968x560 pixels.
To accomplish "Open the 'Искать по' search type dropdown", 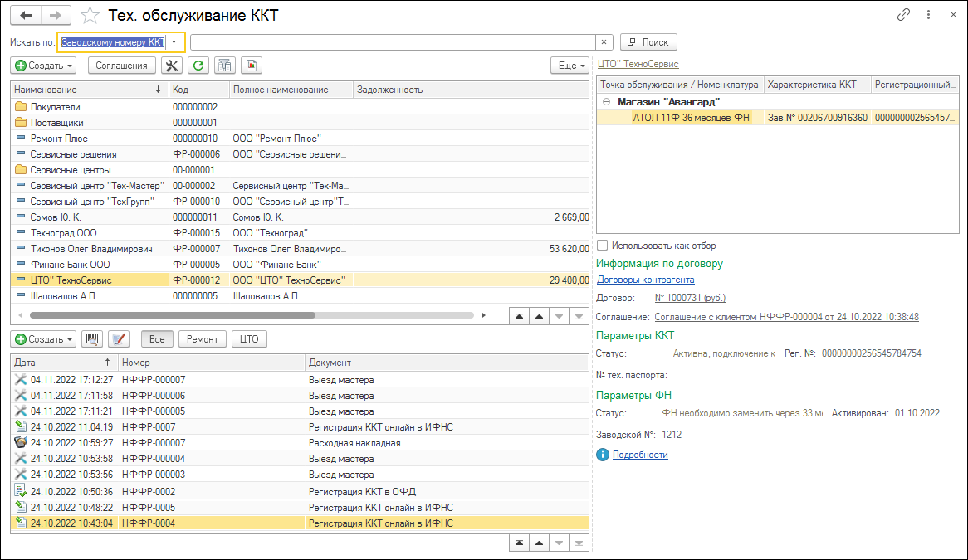I will (174, 41).
